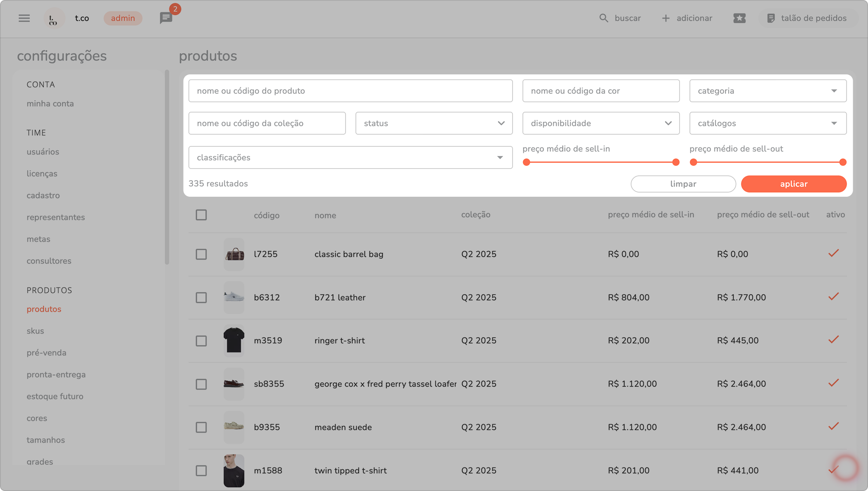This screenshot has height=491, width=868.
Task: Select the ringer t-shirt row checkbox
Action: pyautogui.click(x=201, y=341)
